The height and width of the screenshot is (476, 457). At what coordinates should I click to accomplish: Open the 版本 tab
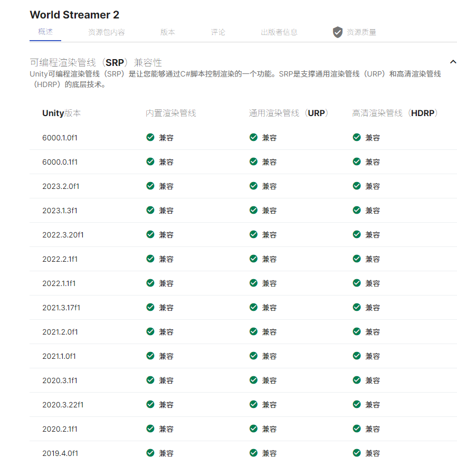(x=168, y=32)
